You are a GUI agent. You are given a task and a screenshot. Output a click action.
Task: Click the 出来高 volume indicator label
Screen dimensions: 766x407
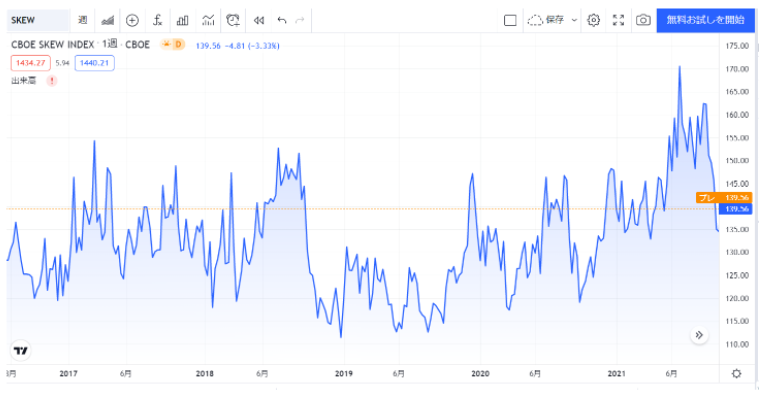point(23,81)
